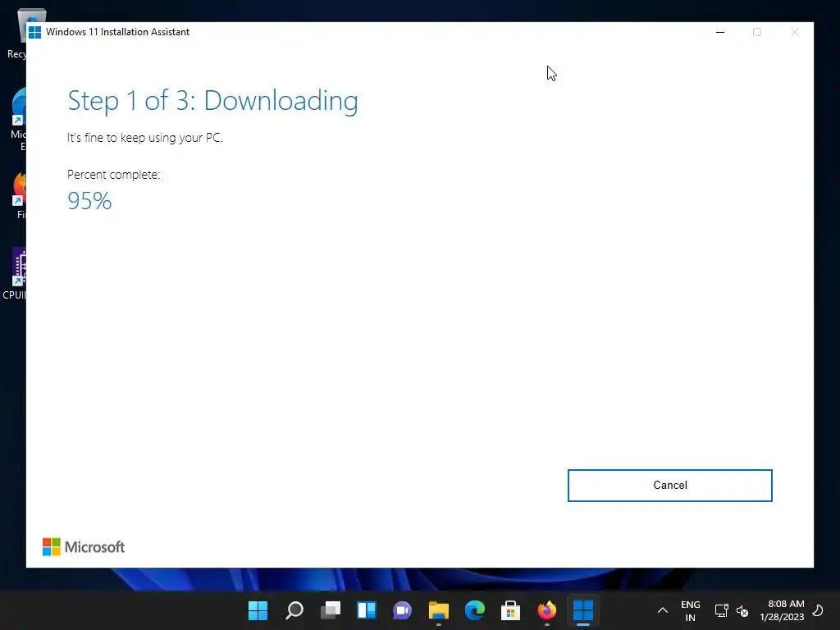Screen dimensions: 840x630
Task: Select the CPUID desktop shortcut
Action: (15, 273)
